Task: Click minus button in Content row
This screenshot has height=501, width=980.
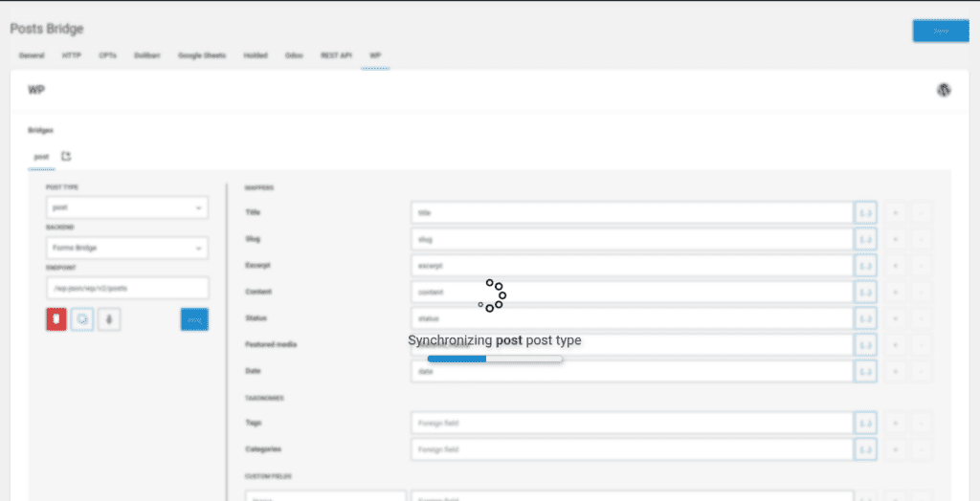Action: (922, 293)
